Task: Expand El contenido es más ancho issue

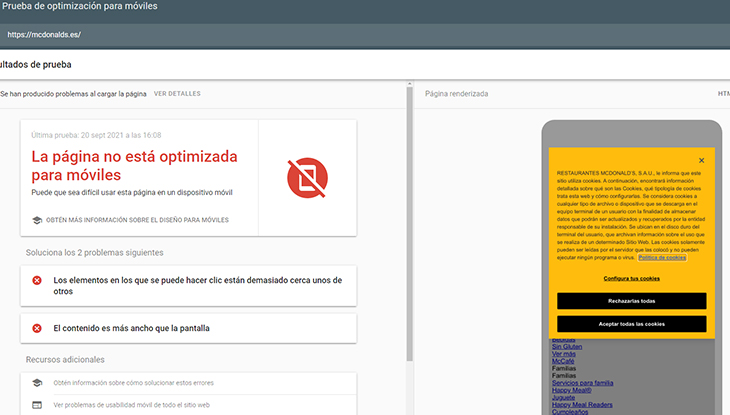Action: coord(189,328)
